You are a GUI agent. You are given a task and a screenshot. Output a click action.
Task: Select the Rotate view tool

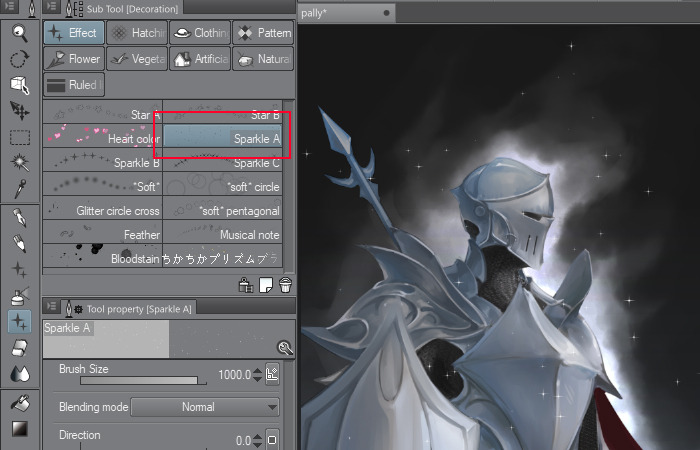(20, 58)
